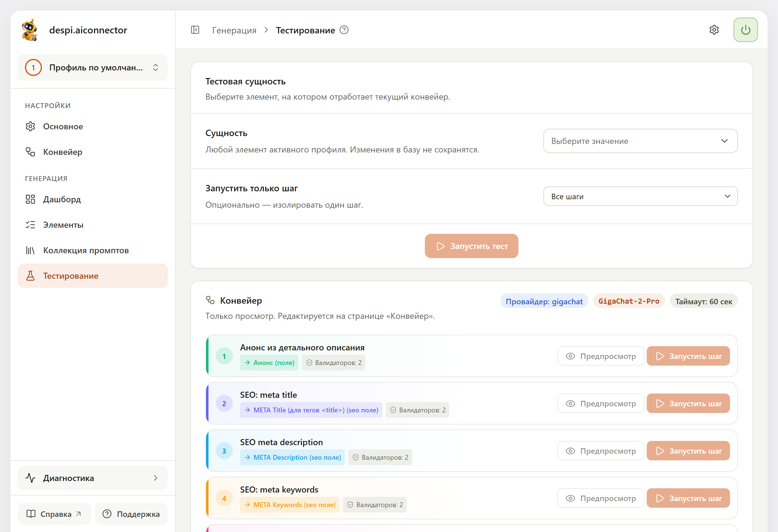Open Коллекция промптов page

click(x=92, y=250)
